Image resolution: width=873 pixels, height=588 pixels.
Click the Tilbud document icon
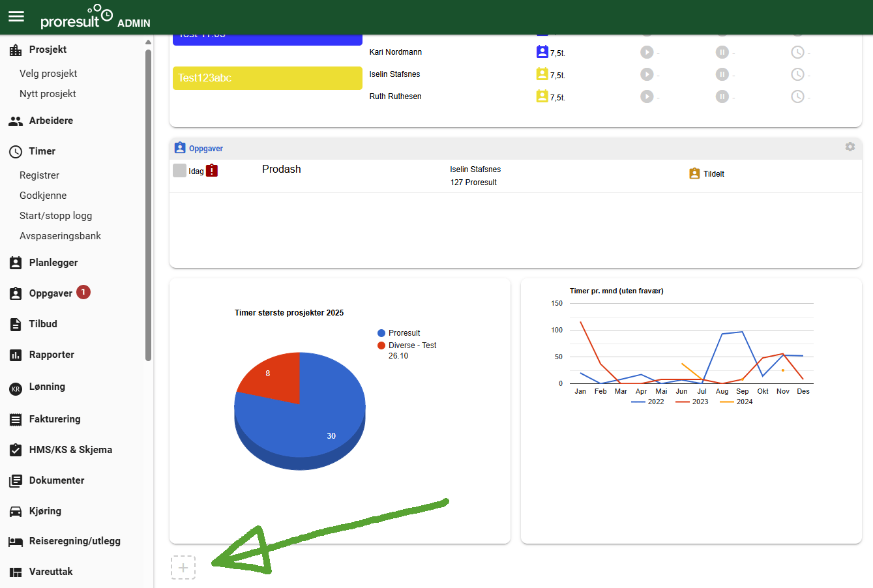coord(16,325)
